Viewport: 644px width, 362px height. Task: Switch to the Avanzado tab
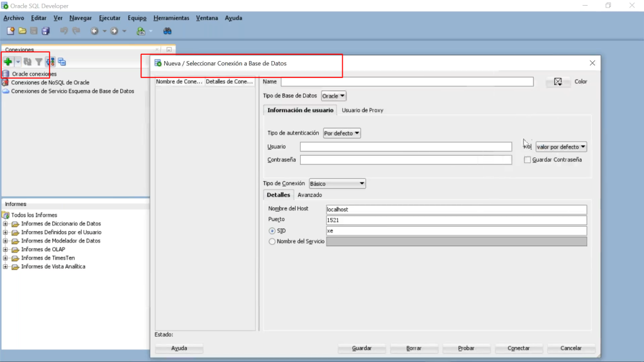pyautogui.click(x=309, y=195)
